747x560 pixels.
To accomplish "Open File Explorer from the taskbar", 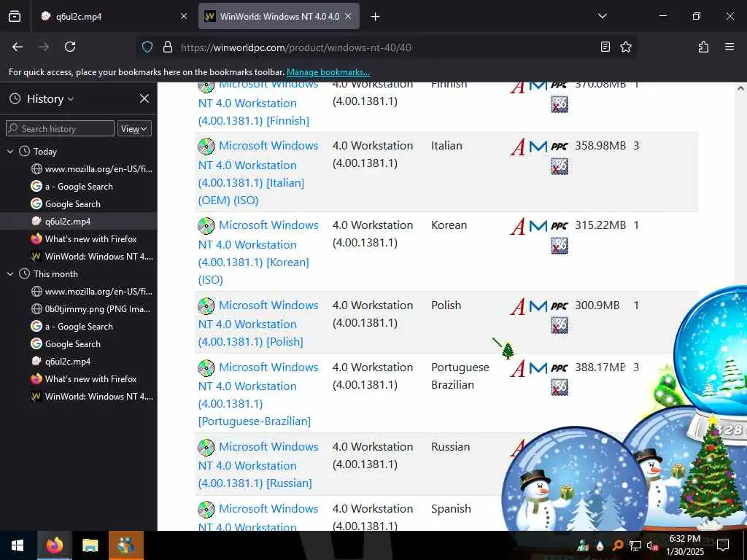I will point(90,545).
